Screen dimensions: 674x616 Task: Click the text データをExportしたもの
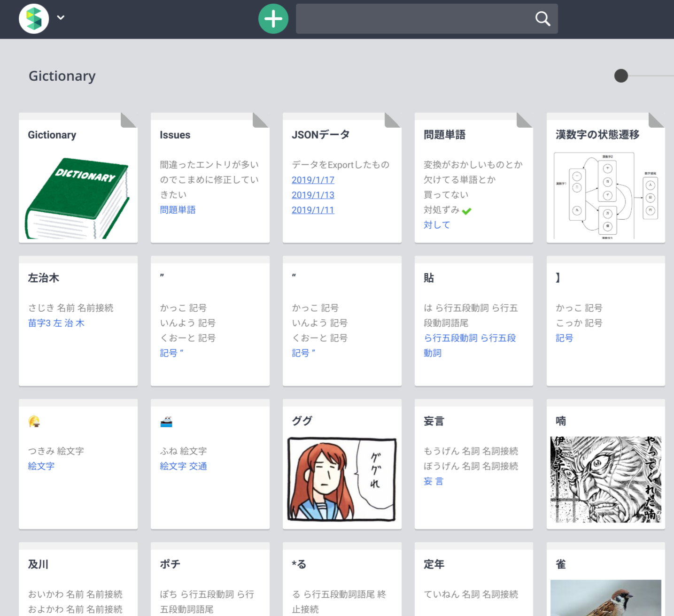(x=341, y=165)
